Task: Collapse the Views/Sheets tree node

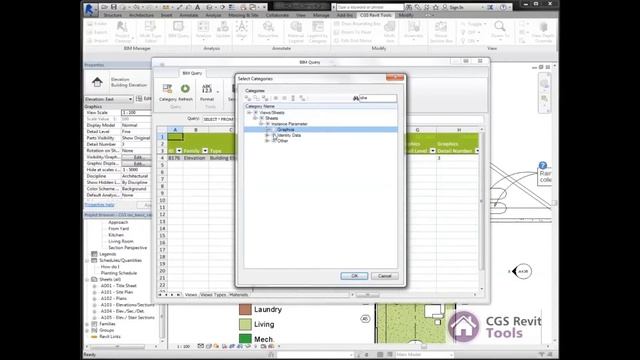Action: tap(249, 112)
